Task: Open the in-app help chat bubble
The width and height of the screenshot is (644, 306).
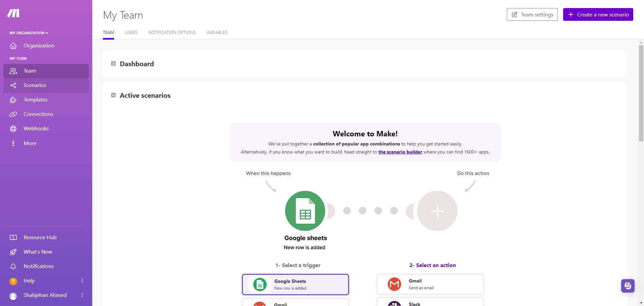Action: pyautogui.click(x=628, y=286)
